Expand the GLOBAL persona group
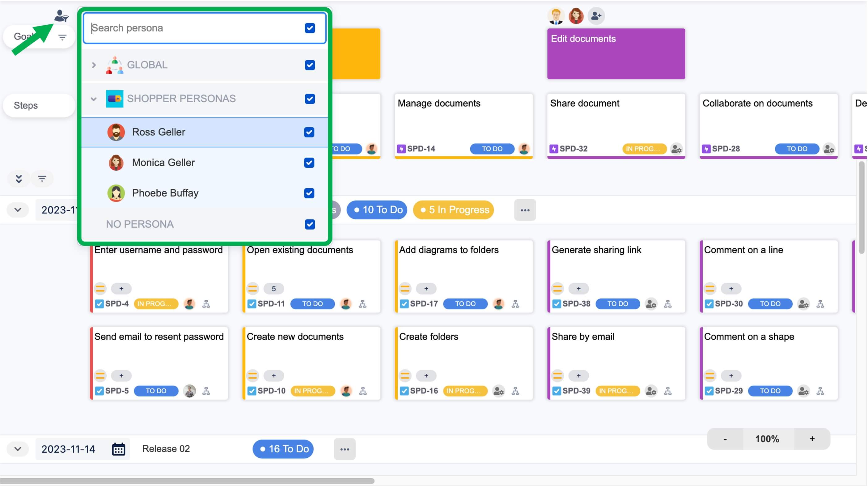 tap(94, 65)
